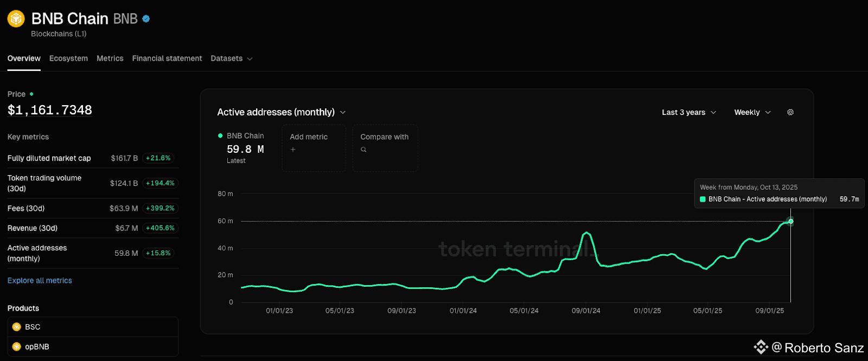This screenshot has height=361, width=868.
Task: Click the search icon under Compare with
Action: click(363, 150)
